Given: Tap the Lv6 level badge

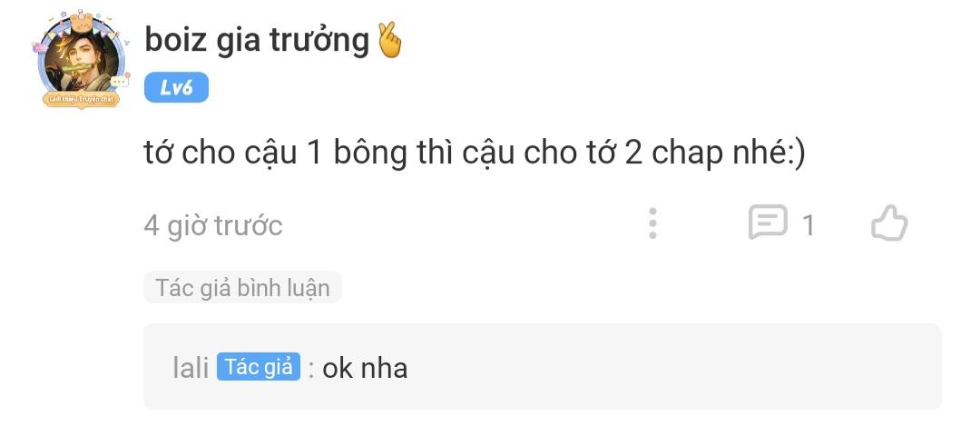Looking at the screenshot, I should pyautogui.click(x=176, y=87).
